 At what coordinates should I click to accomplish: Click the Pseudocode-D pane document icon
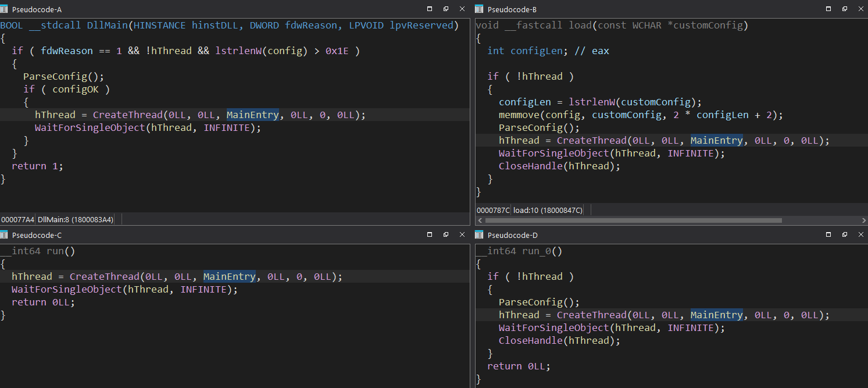point(480,235)
